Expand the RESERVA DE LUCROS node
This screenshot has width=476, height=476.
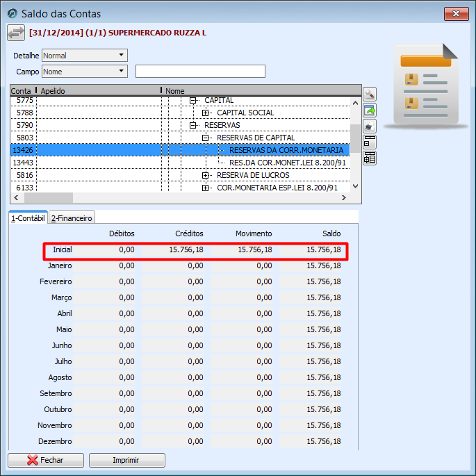click(206, 175)
